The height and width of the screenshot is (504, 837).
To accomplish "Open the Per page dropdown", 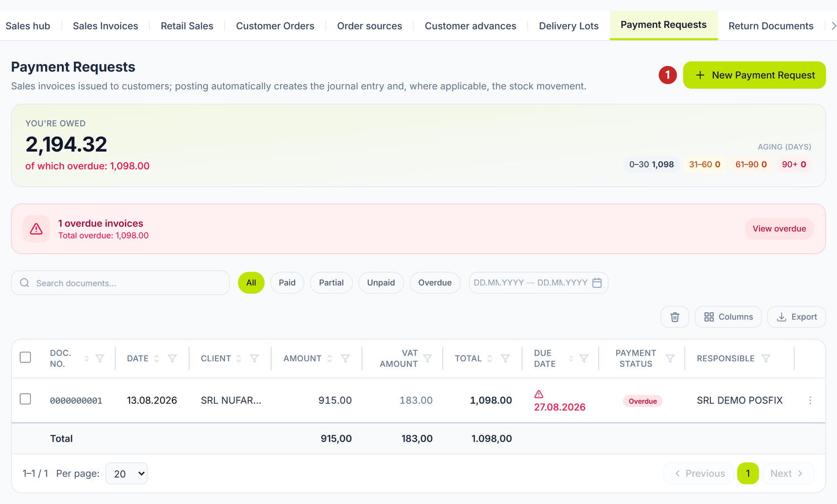I will [x=127, y=473].
